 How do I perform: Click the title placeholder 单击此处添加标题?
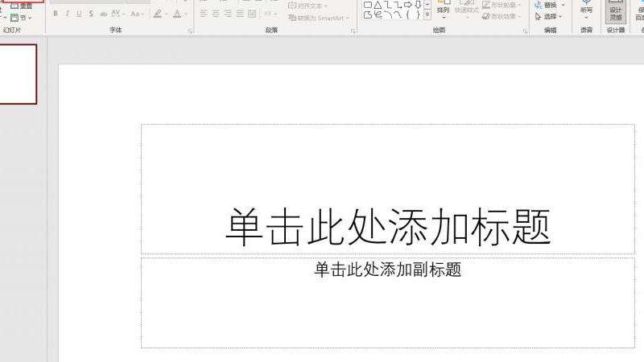387,225
